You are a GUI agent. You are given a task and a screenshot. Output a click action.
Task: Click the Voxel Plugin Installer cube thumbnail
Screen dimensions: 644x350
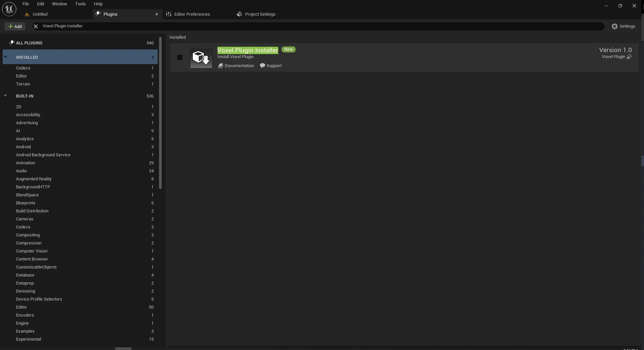[201, 57]
